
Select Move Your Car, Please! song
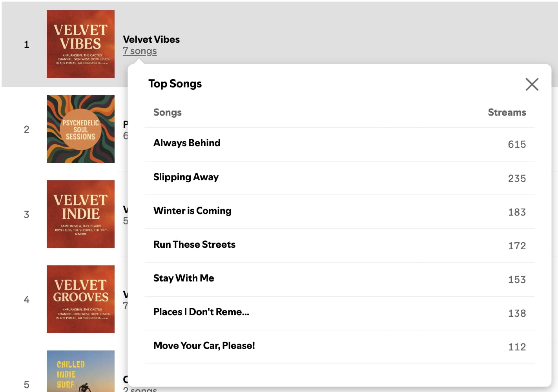[x=204, y=346]
